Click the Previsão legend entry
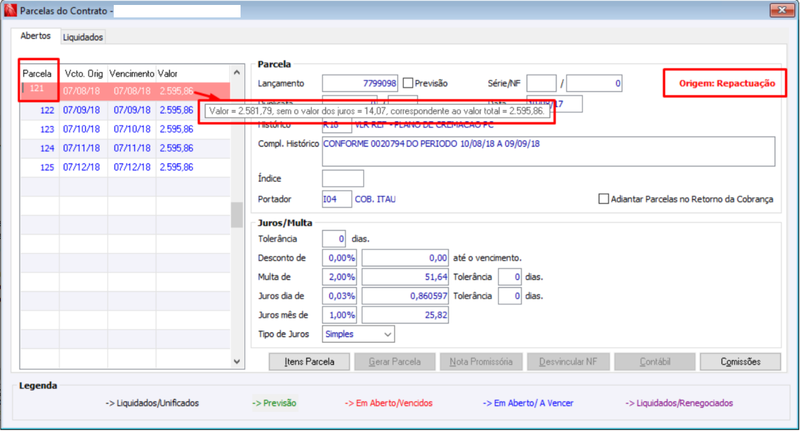 [x=274, y=403]
